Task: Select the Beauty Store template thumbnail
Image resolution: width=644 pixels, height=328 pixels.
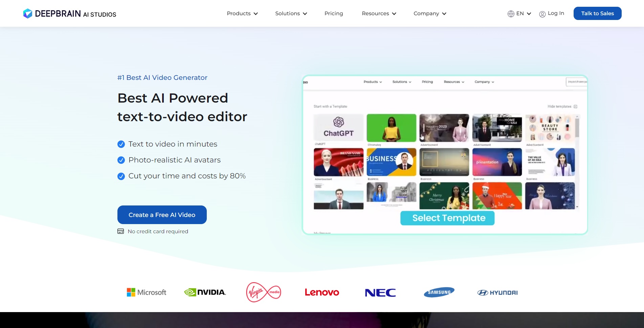Action: 550,128
